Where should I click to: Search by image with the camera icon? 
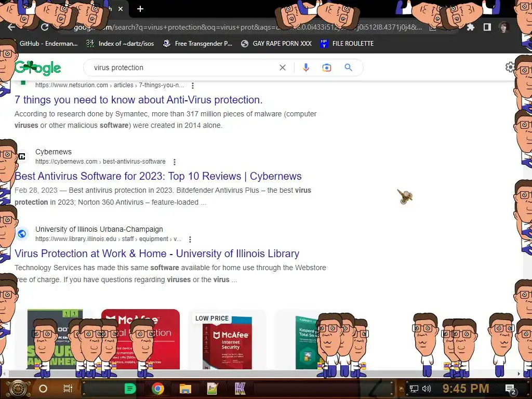326,68
